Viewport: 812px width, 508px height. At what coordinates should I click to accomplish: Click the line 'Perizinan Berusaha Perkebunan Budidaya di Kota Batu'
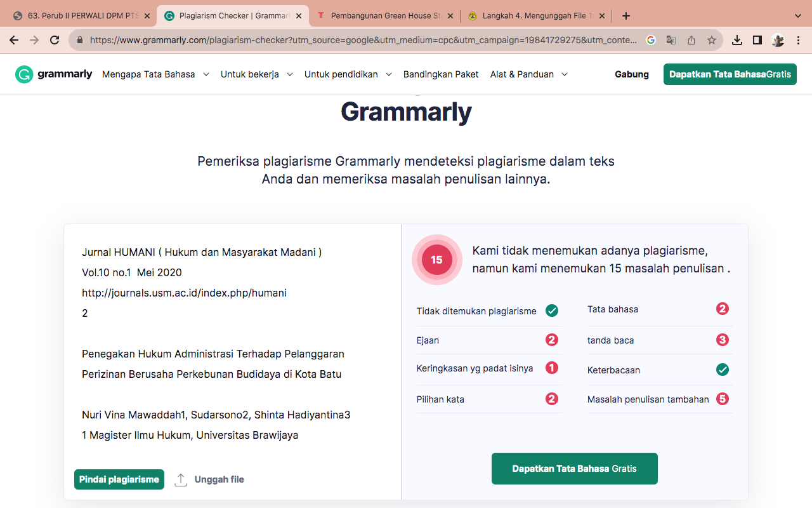(x=211, y=374)
